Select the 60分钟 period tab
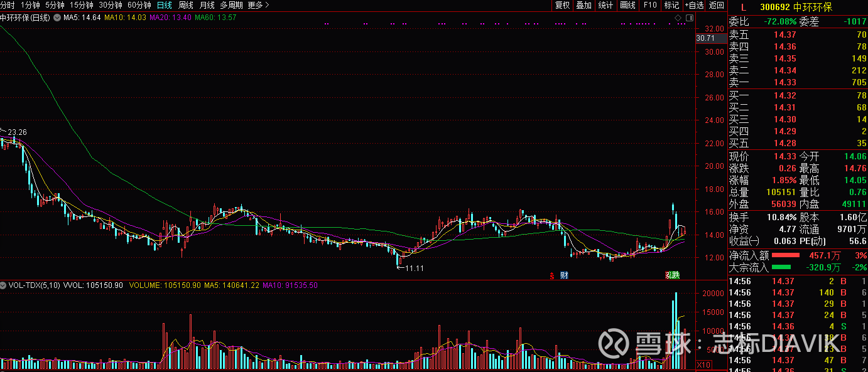The image size is (868, 372). click(139, 5)
